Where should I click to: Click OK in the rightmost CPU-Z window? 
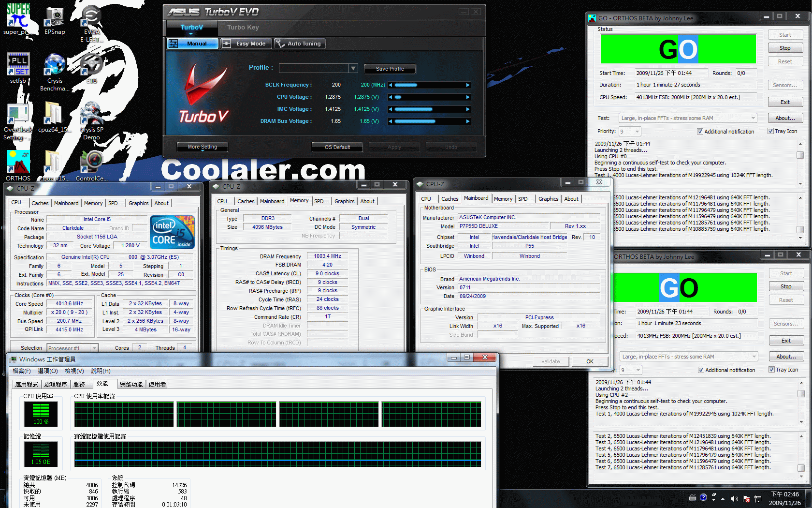(590, 361)
